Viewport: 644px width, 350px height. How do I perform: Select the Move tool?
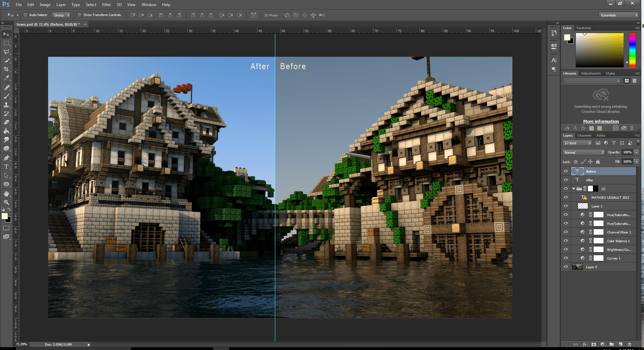tap(6, 34)
